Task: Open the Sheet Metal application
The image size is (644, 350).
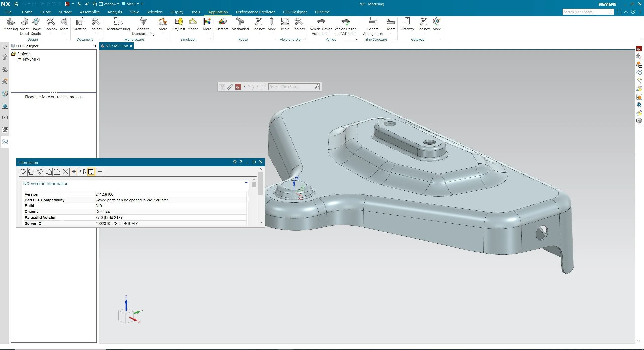Action: tap(24, 26)
